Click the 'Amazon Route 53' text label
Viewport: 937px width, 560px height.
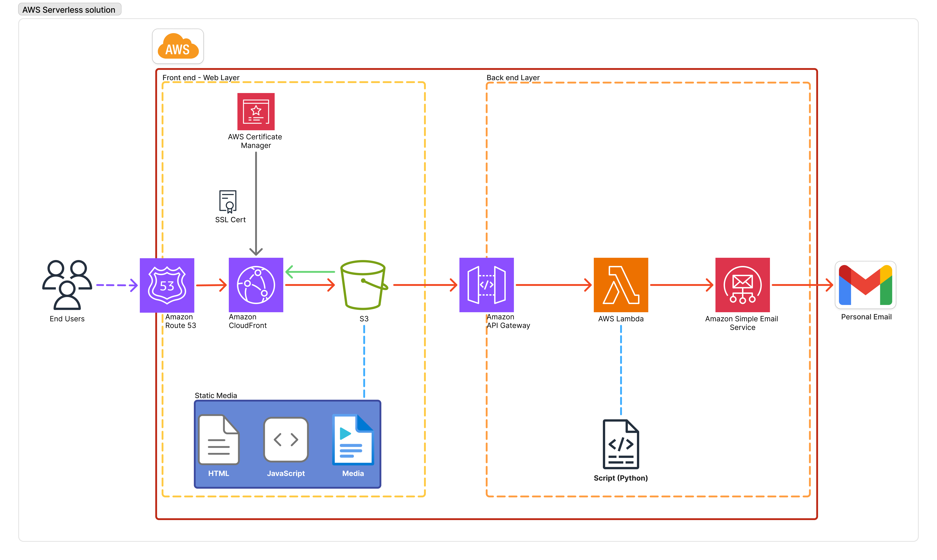click(180, 321)
